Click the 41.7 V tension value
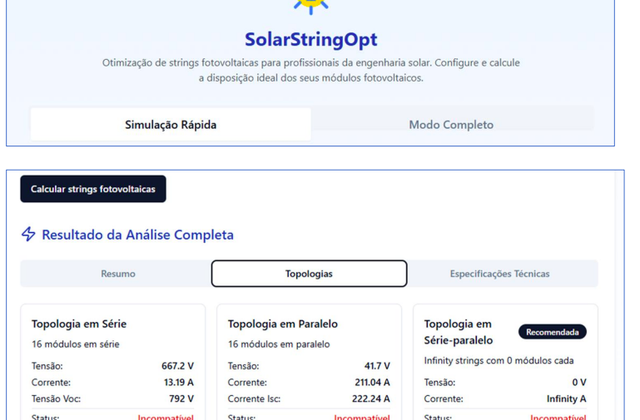The height and width of the screenshot is (420, 640). tap(377, 366)
